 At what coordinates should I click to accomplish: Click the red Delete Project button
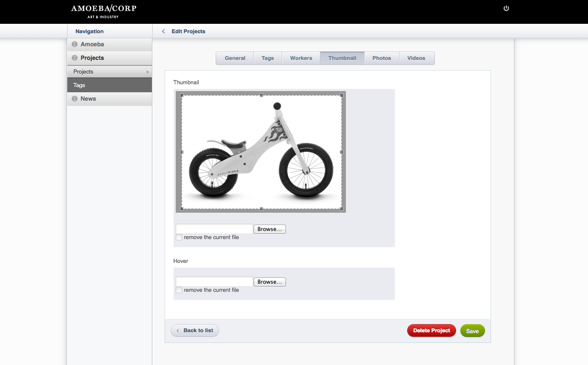pos(431,331)
